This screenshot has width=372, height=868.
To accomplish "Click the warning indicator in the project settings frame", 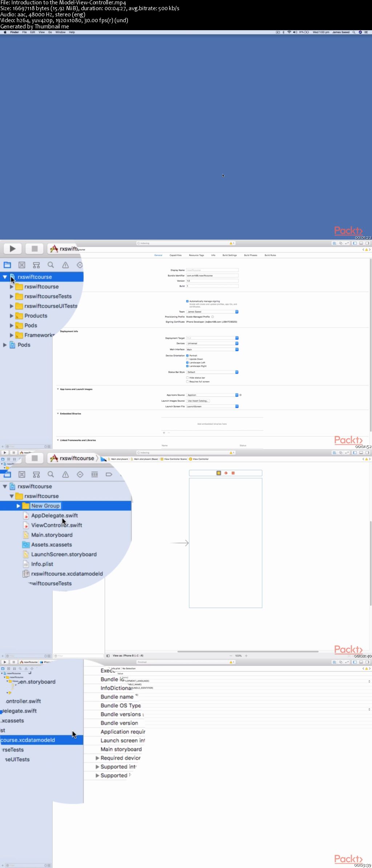I will click(x=232, y=243).
